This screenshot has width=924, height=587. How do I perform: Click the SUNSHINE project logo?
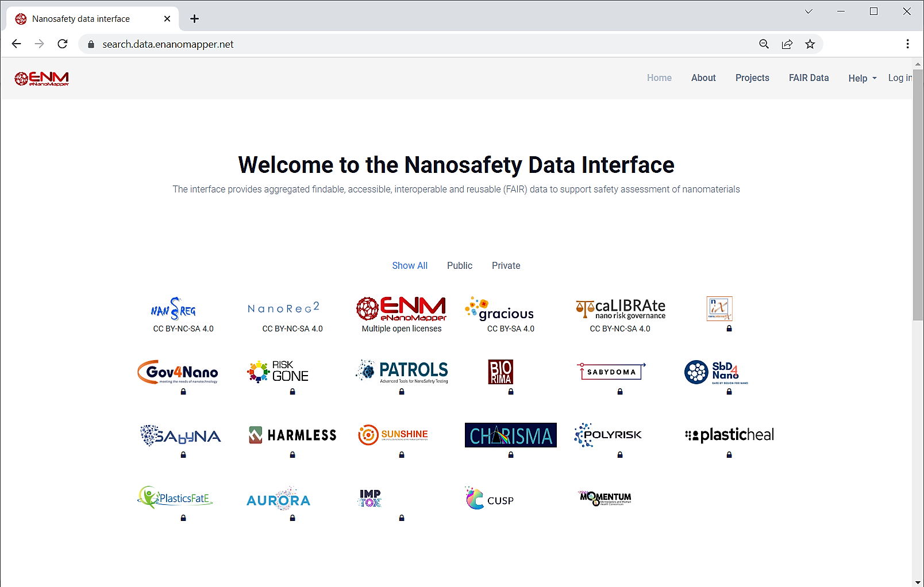click(393, 435)
